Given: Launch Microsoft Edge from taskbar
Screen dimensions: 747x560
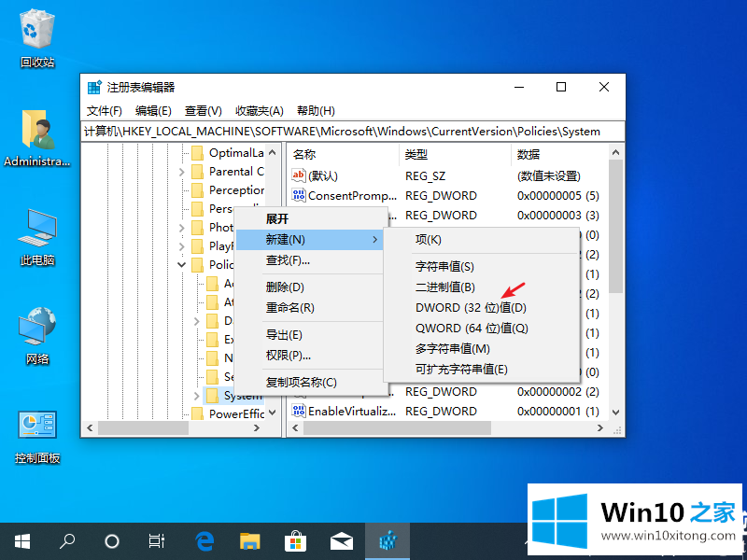Looking at the screenshot, I should click(204, 541).
